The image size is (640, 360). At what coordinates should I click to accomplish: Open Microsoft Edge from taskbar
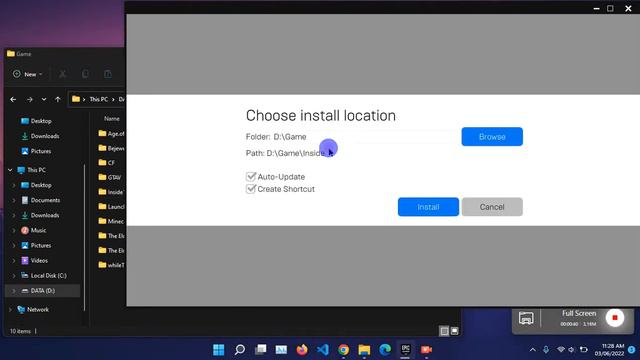[385, 350]
